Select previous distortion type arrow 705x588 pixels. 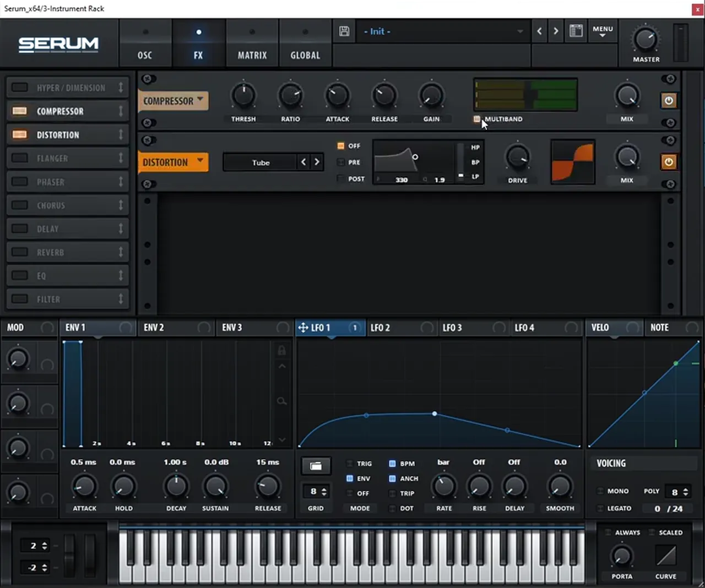(x=303, y=162)
